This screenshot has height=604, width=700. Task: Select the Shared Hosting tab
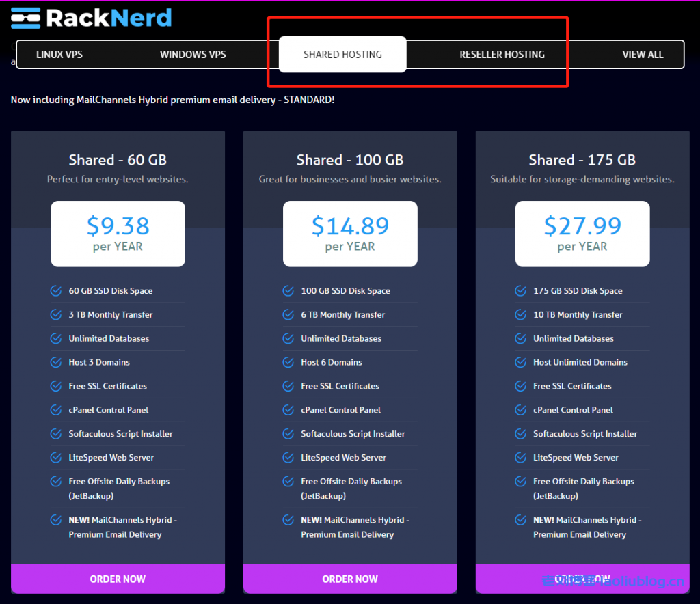pyautogui.click(x=342, y=55)
